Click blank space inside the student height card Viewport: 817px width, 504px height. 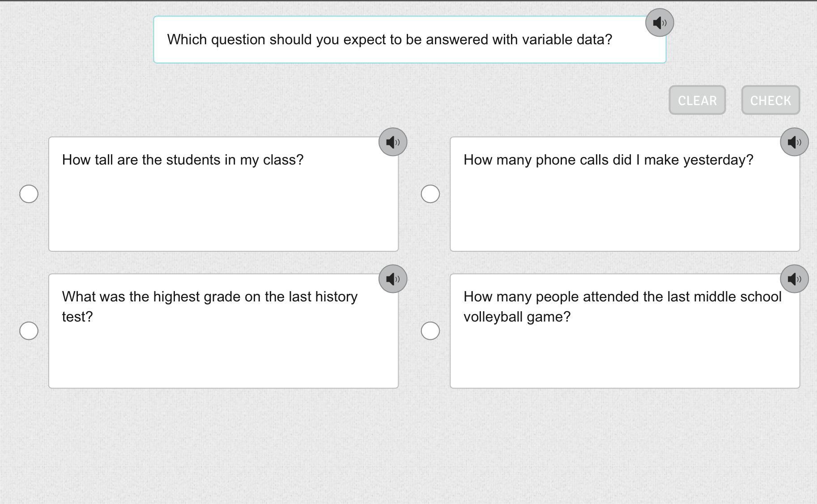[224, 215]
